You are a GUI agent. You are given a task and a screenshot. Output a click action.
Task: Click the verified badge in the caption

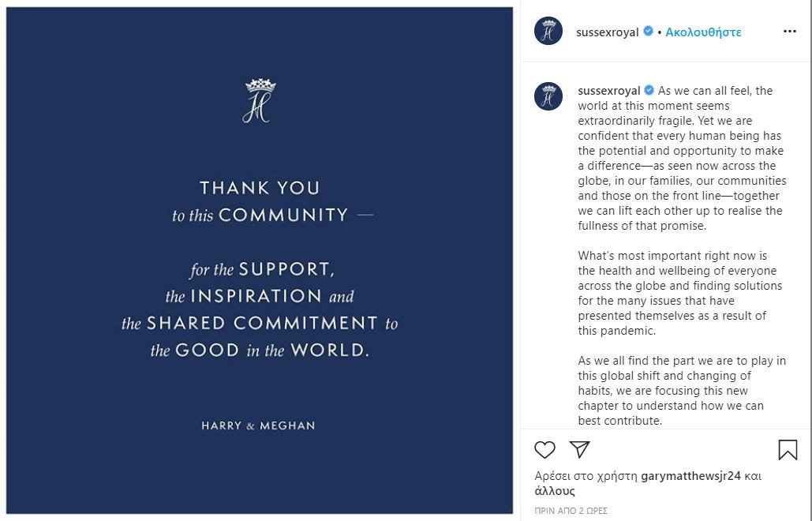tap(649, 91)
